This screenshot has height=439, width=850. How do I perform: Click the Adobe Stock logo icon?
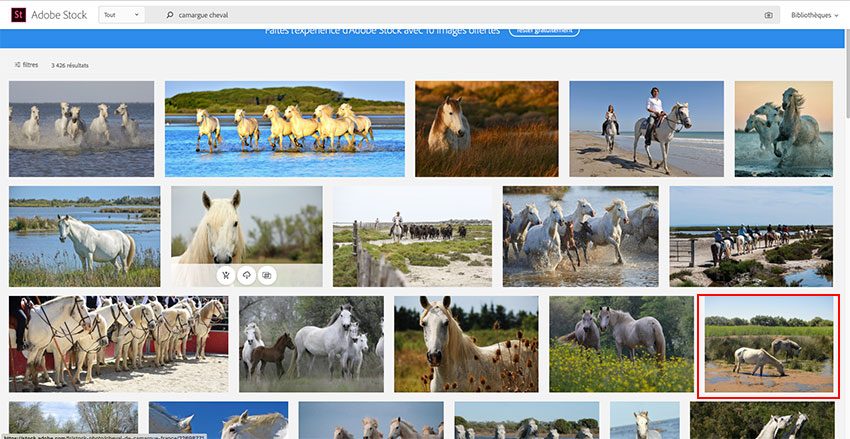(18, 15)
